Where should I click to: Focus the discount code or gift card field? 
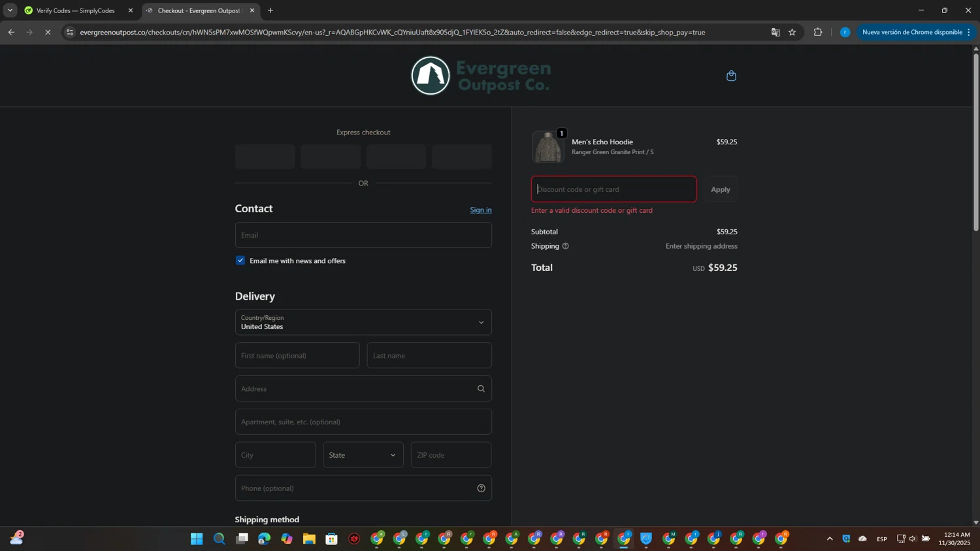click(x=614, y=189)
